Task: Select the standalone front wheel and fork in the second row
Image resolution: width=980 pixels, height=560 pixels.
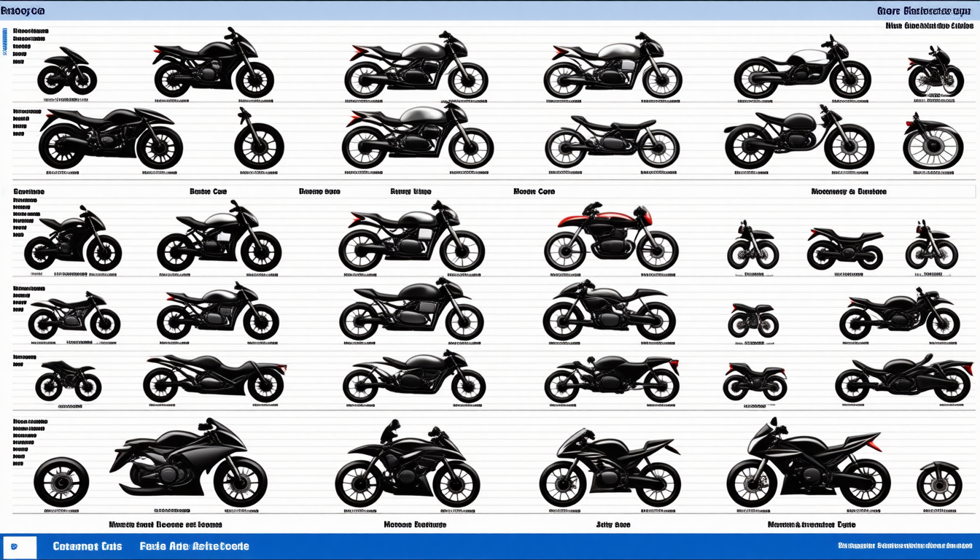Action: coord(259,138)
